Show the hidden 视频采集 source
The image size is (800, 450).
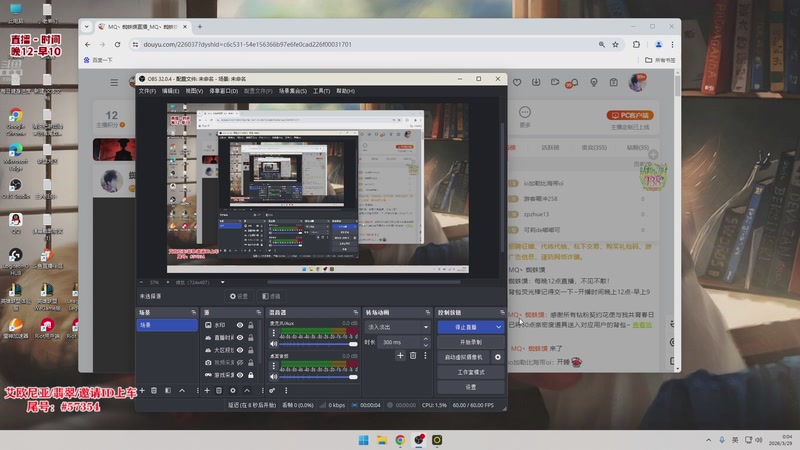coord(240,362)
